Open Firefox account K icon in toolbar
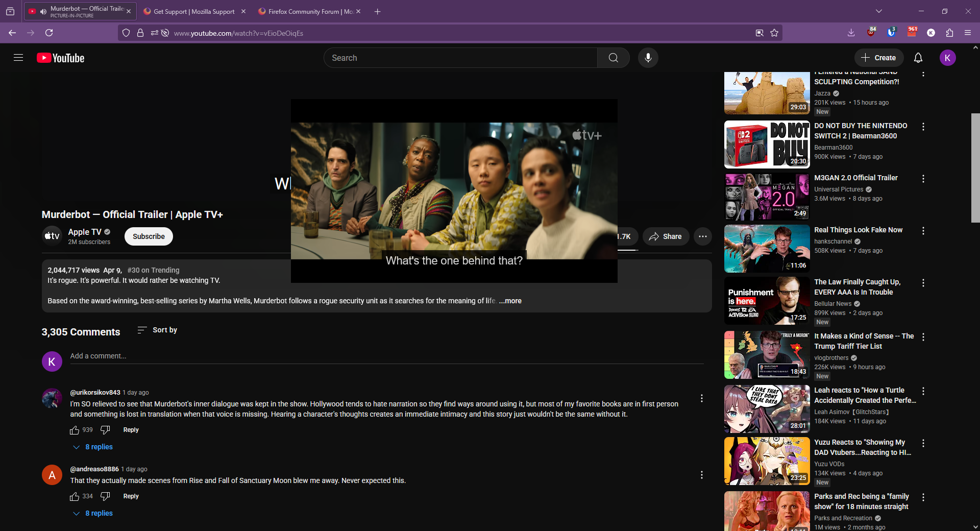The width and height of the screenshot is (980, 531). click(x=931, y=33)
